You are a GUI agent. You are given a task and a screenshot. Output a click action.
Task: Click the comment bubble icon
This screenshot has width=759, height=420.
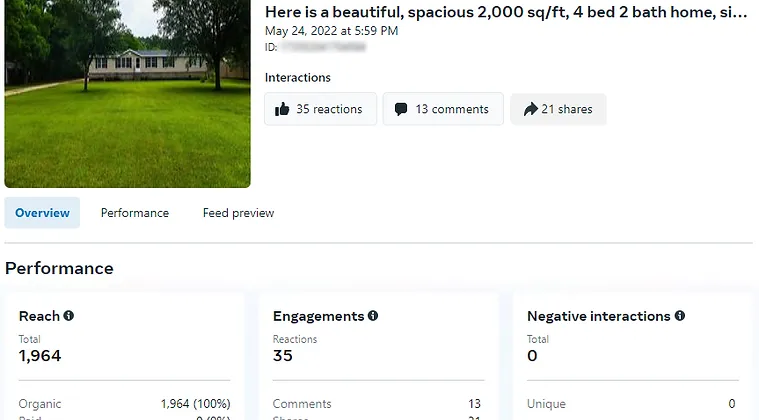401,109
